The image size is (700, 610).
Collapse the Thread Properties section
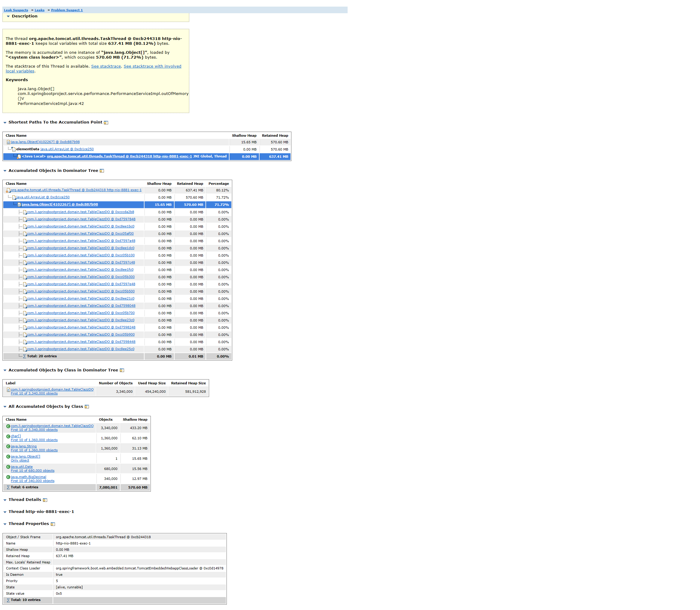(x=5, y=524)
